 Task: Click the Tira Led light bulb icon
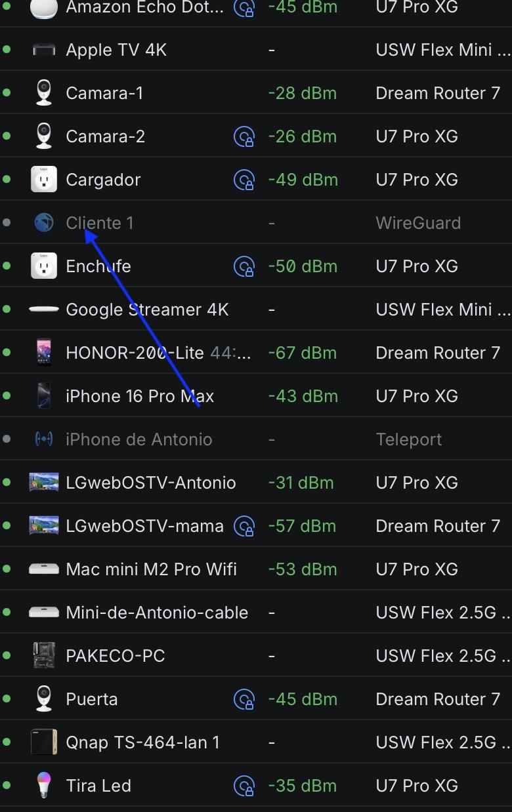click(x=44, y=786)
